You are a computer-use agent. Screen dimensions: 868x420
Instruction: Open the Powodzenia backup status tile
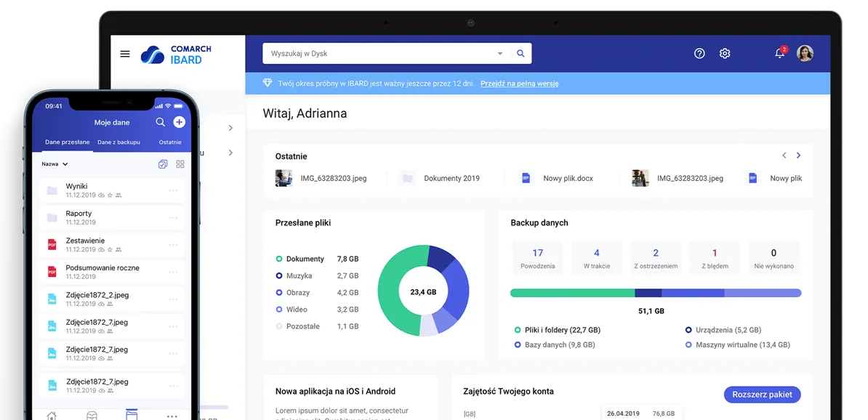[537, 258]
